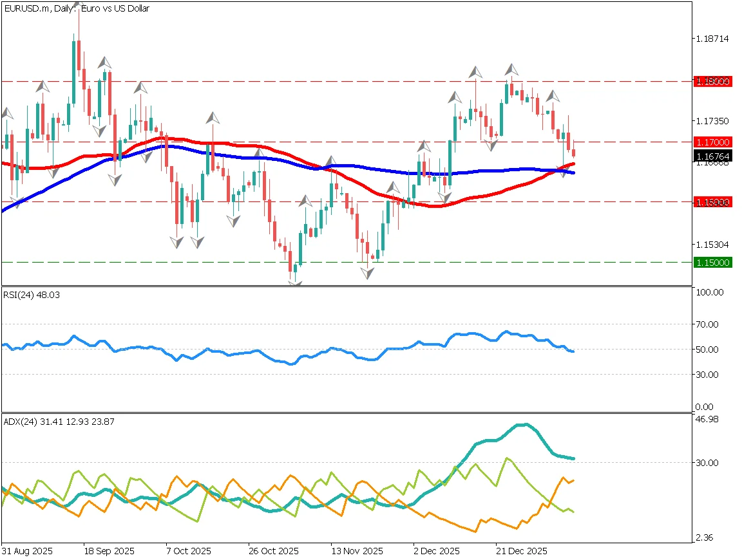Screen dimensions: 742x560
Task: Click the 50.00 level line in the RSI panel
Action: click(x=322, y=350)
